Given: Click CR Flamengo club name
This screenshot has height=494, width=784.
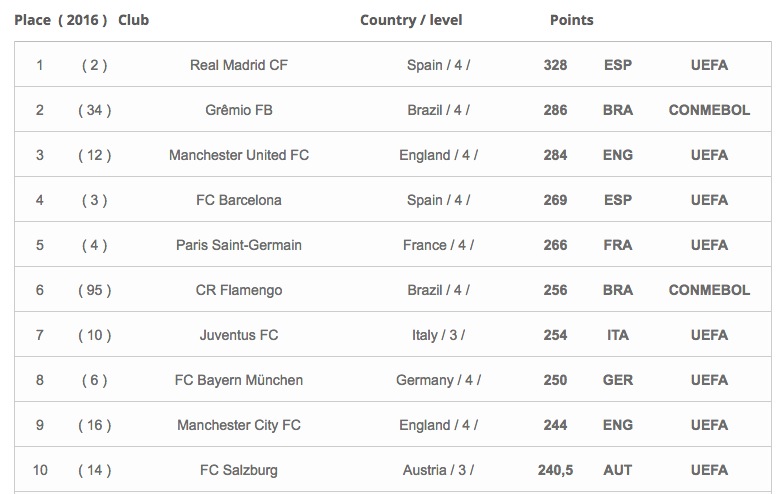Looking at the screenshot, I should click(239, 290).
